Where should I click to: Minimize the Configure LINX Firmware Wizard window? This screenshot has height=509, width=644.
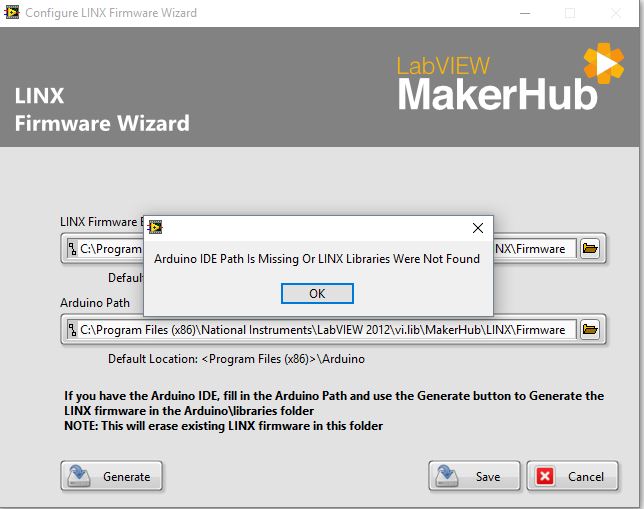(x=525, y=13)
